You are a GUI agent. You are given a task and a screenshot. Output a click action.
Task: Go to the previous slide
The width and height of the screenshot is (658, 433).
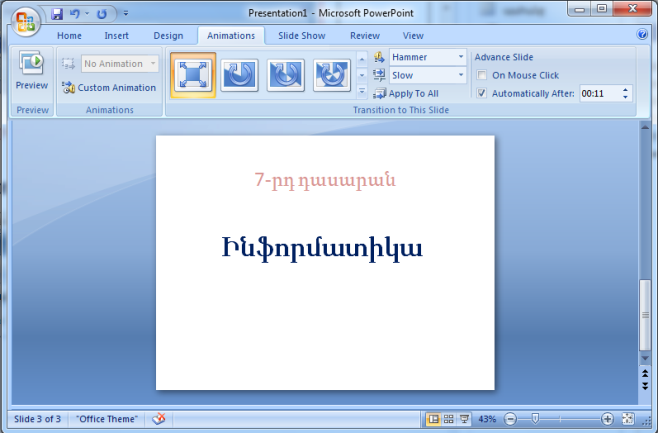pyautogui.click(x=645, y=373)
